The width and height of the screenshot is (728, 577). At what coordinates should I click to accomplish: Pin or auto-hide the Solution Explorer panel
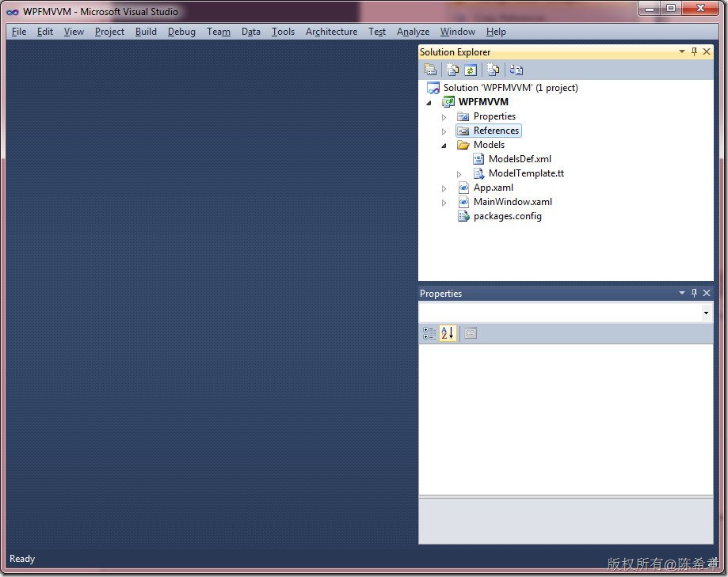(x=694, y=51)
